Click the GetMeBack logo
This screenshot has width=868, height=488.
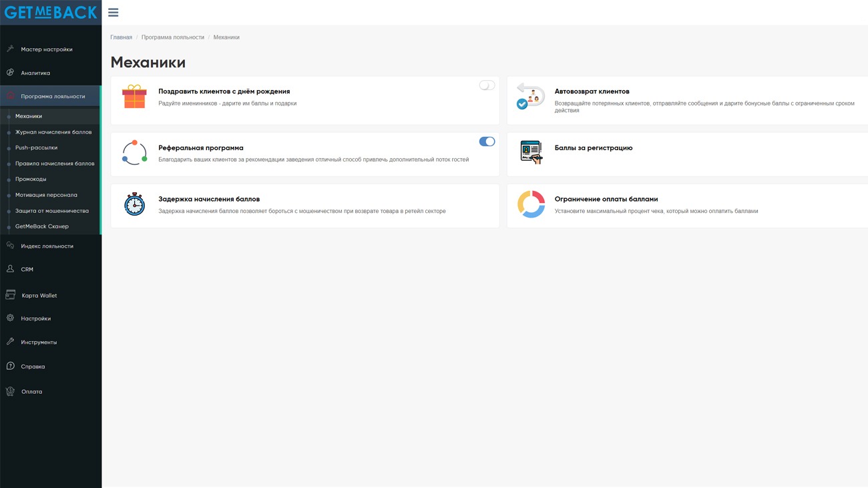(51, 13)
